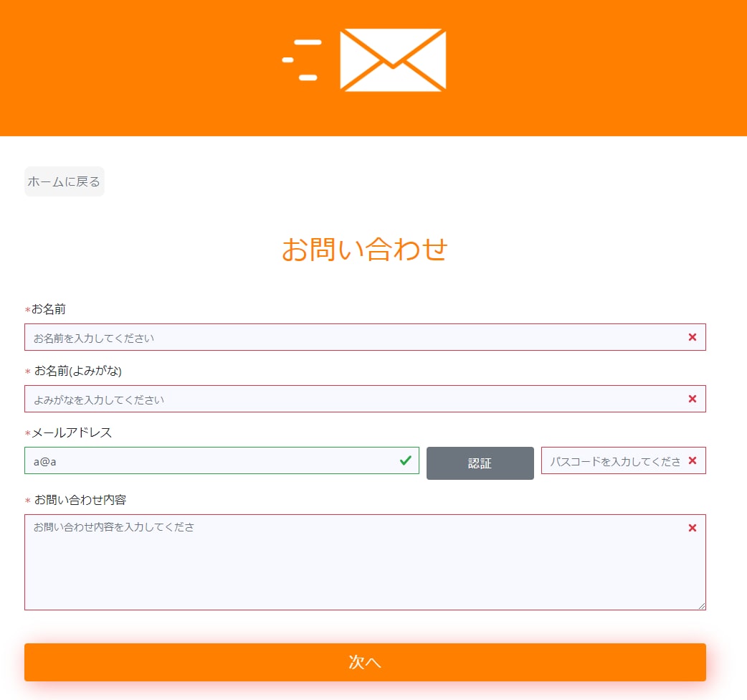Click red X icon in よみがな field
This screenshot has height=700, width=747.
point(693,399)
